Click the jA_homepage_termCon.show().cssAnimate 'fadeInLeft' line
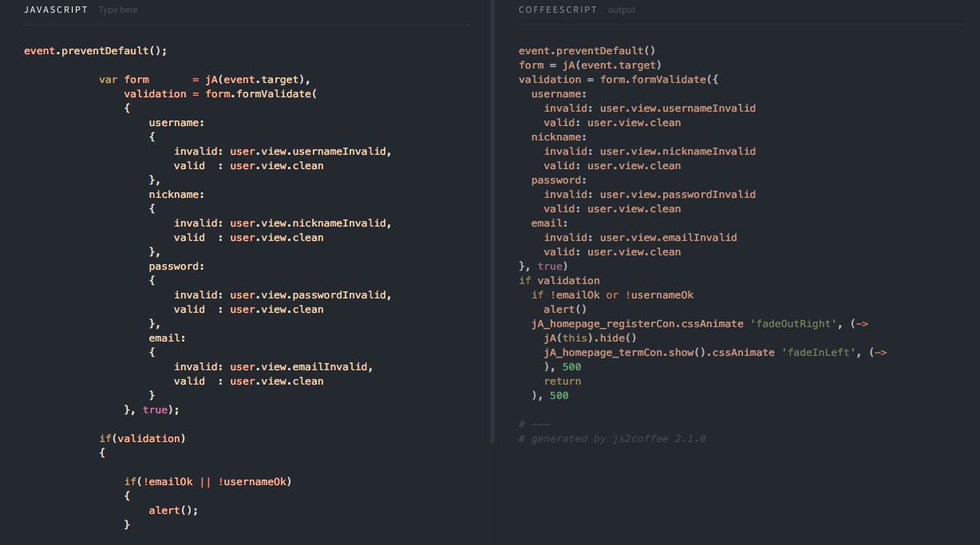This screenshot has width=980, height=545. [716, 353]
